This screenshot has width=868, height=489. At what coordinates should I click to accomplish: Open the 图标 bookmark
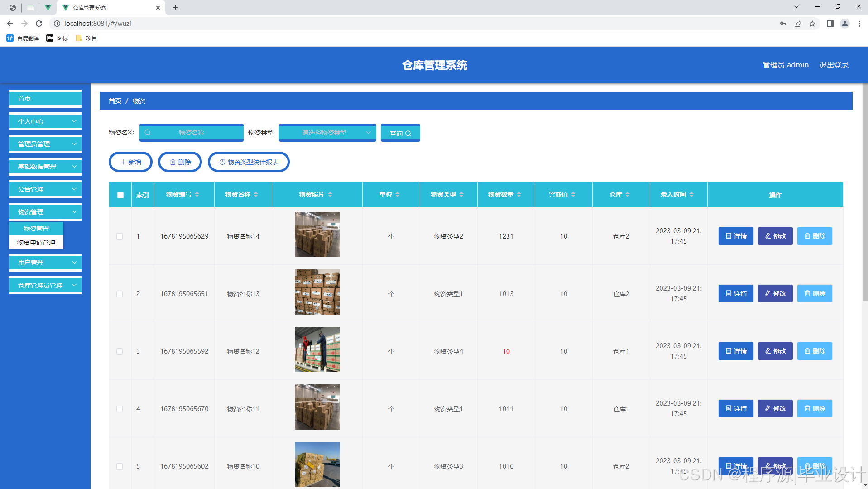point(57,38)
